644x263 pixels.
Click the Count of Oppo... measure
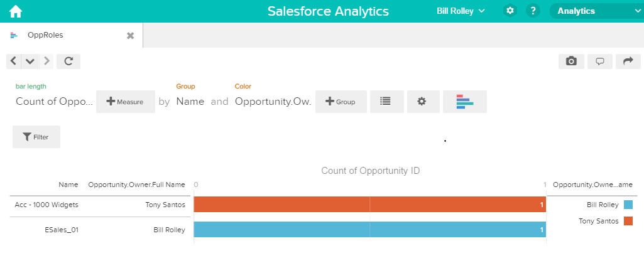(x=54, y=101)
